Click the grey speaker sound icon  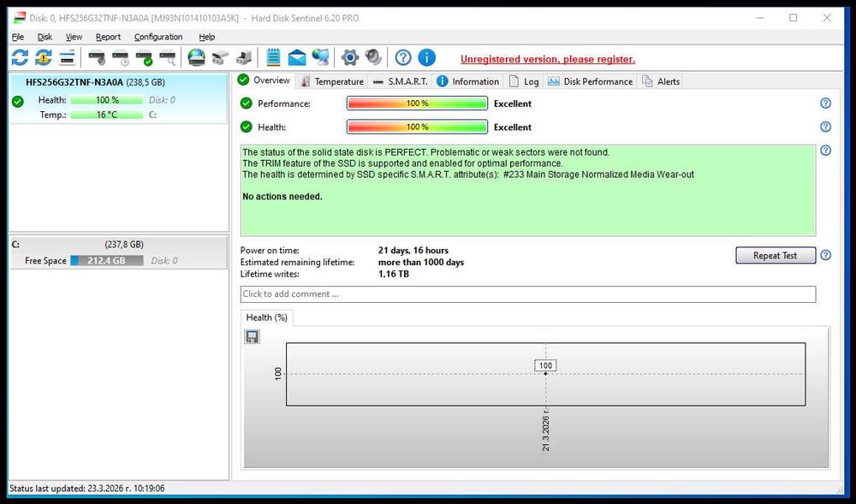coord(373,57)
